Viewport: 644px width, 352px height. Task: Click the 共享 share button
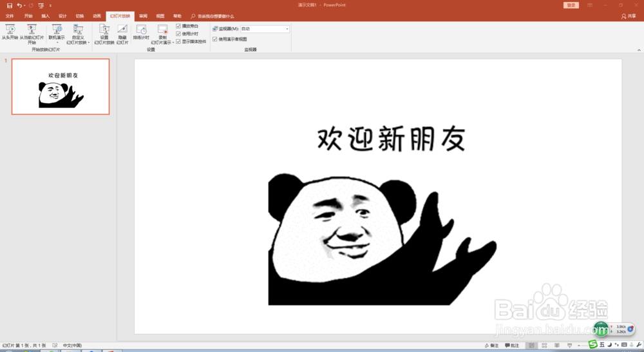tap(629, 17)
